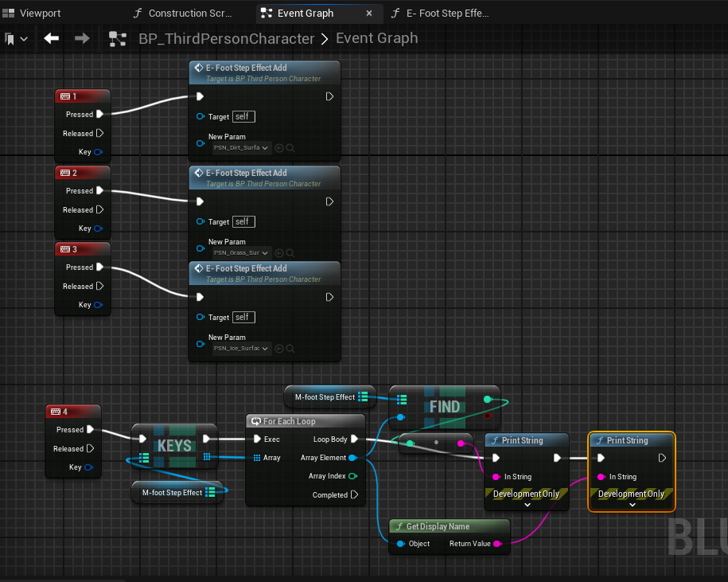Click In String pin of first Print String
Screen dimensions: 728x582
(496, 477)
